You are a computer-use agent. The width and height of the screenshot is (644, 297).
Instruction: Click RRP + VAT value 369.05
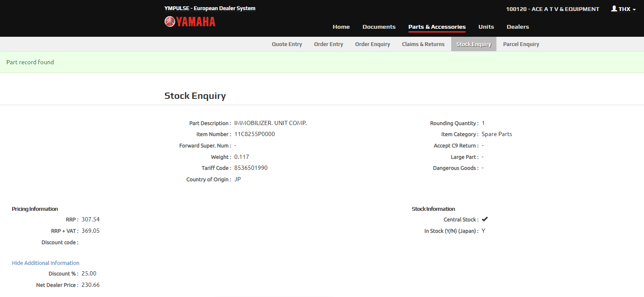point(90,231)
